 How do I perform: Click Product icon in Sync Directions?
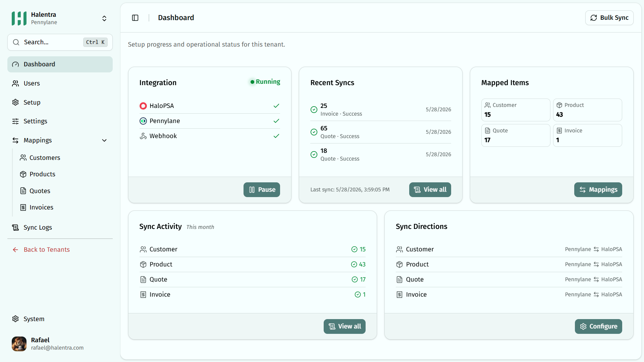[399, 264]
